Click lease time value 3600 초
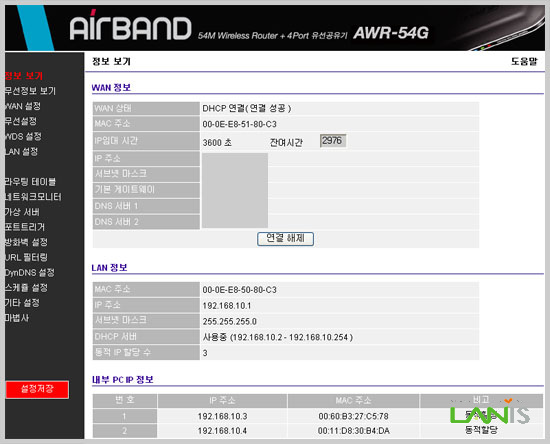Viewport: 550px width, 444px height. pos(217,142)
